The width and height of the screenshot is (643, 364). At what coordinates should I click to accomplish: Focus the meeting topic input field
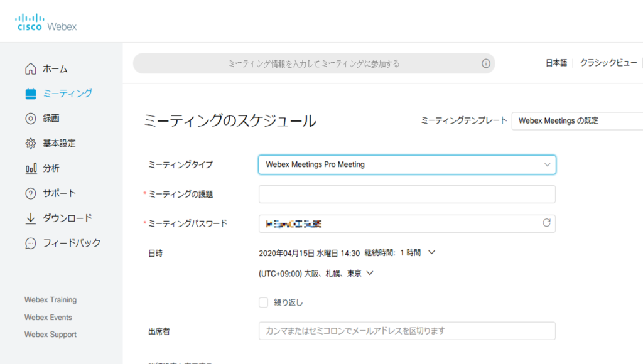(x=407, y=194)
